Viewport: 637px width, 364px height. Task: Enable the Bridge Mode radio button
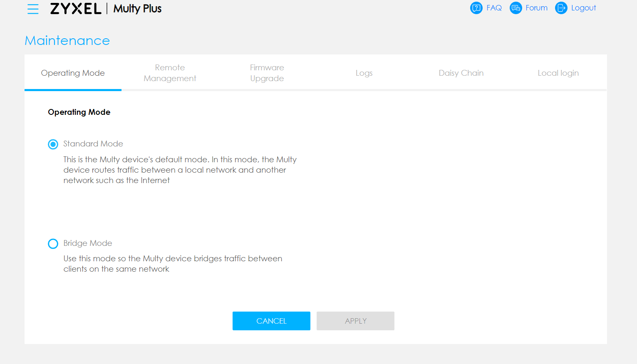(x=53, y=244)
